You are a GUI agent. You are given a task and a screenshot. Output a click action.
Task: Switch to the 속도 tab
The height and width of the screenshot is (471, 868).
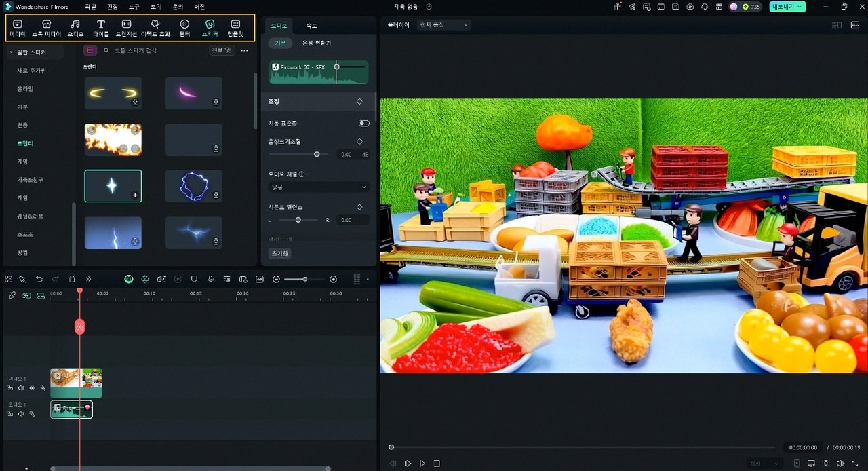point(311,26)
